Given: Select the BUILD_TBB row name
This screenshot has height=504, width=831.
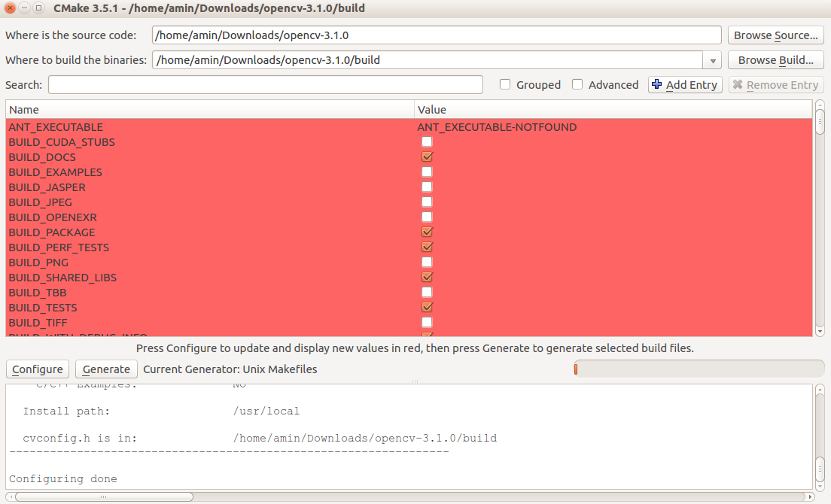Looking at the screenshot, I should 38,293.
